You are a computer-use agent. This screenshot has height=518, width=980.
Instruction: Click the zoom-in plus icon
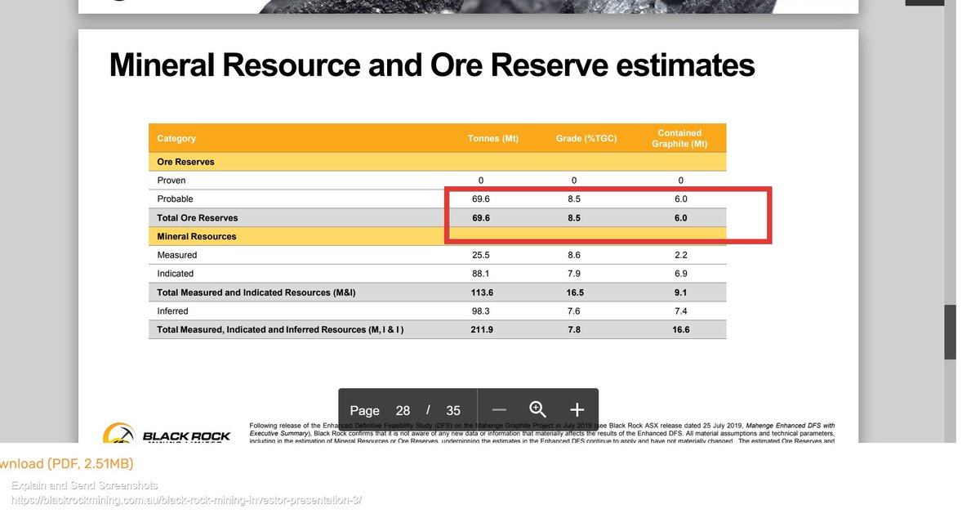click(x=577, y=410)
